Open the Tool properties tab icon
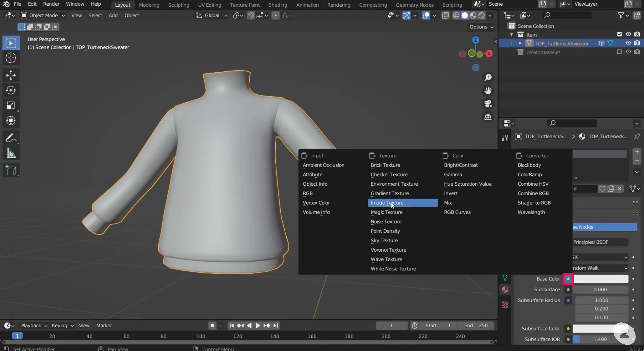Viewport: 644px width, 351px height. 505,138
